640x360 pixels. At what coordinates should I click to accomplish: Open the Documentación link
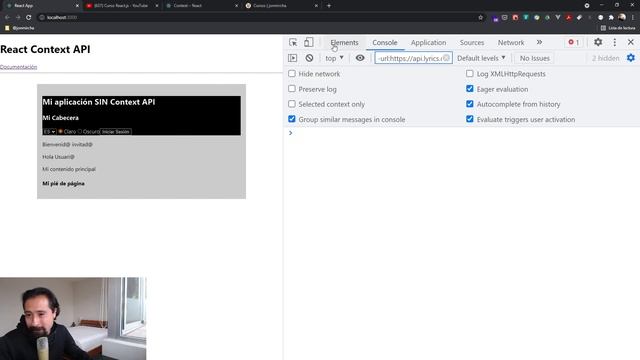click(18, 67)
